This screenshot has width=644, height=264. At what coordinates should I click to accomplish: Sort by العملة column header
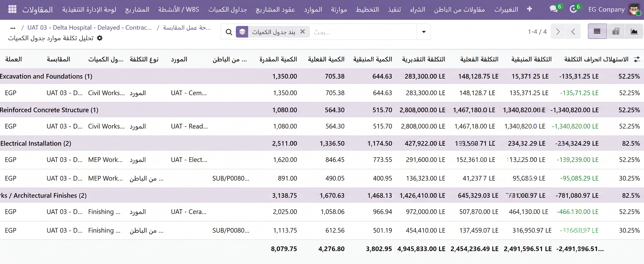click(x=13, y=59)
